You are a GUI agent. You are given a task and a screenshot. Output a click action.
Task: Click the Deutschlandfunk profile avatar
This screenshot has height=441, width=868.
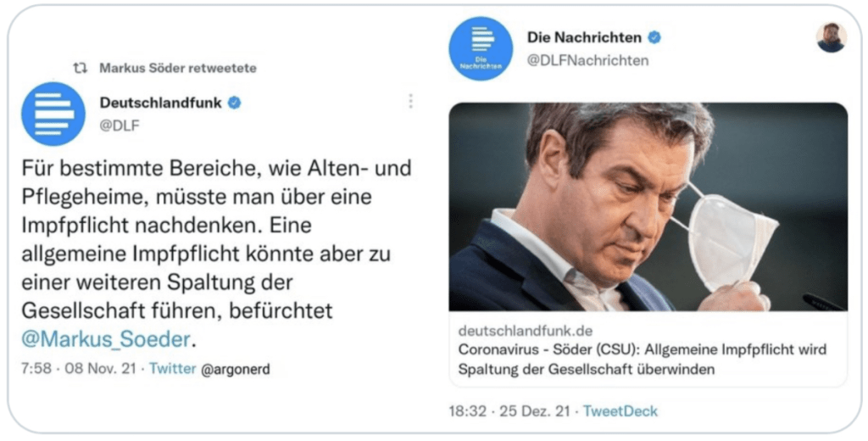point(53,114)
